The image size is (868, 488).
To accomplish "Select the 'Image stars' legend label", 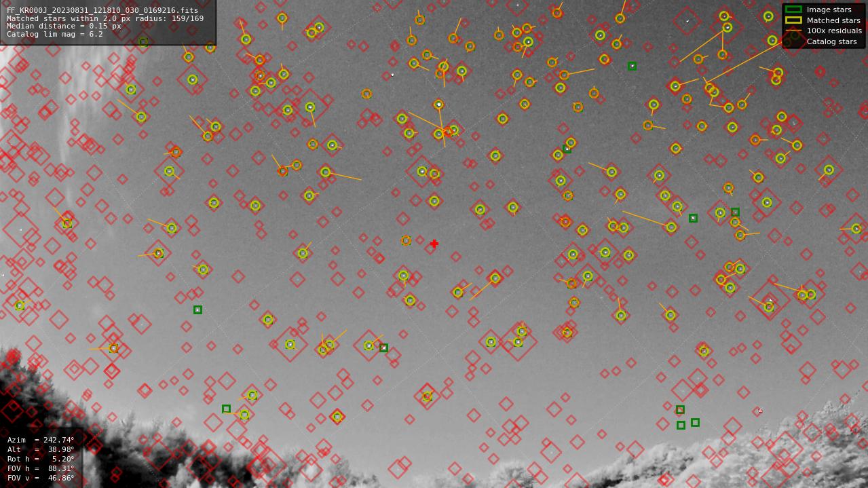I will 829,10.
